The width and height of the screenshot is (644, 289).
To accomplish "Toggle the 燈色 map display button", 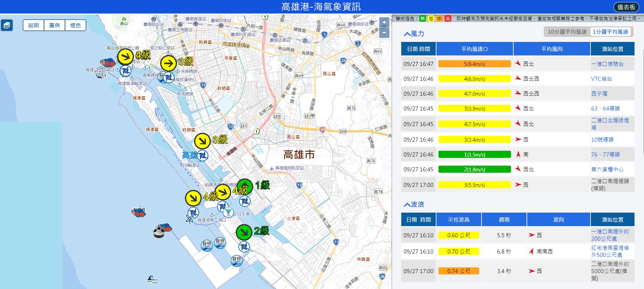I will click(76, 25).
